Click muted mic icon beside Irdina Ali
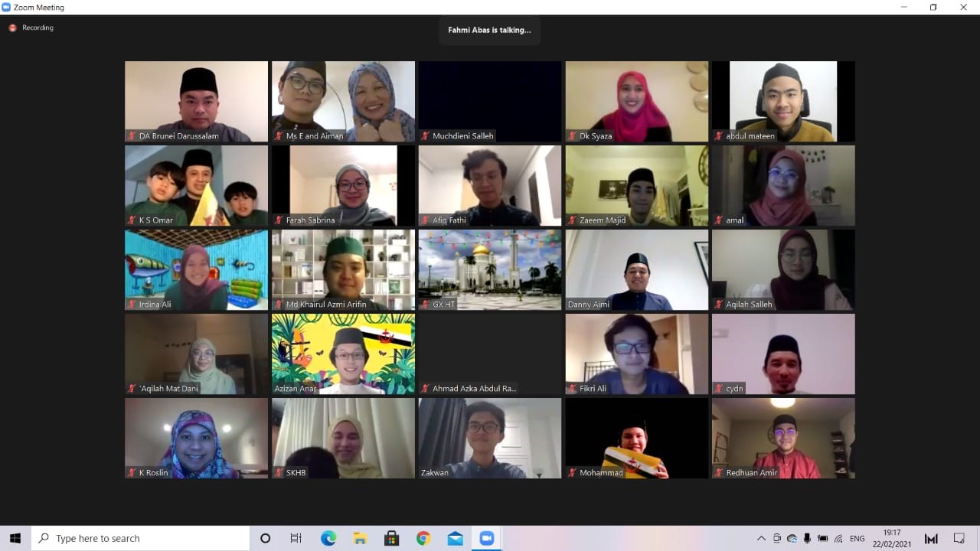This screenshot has height=551, width=980. click(x=132, y=305)
